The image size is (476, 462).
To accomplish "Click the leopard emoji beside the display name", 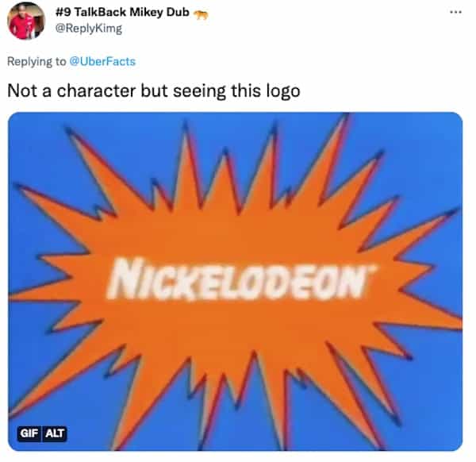I will 201,14.
